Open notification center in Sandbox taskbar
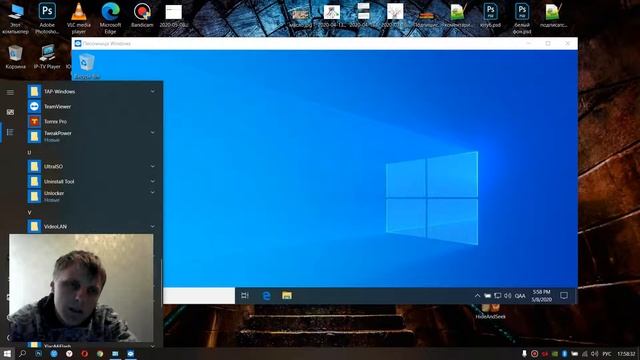Viewport: 640px width, 360px height. click(x=564, y=296)
